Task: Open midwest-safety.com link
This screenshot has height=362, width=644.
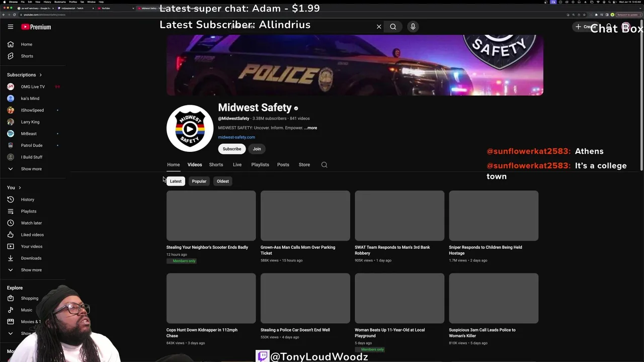Action: (x=236, y=137)
